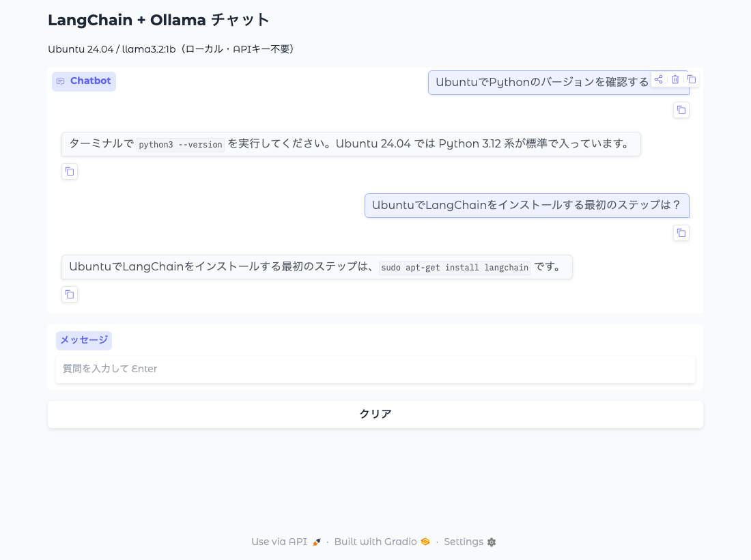751x560 pixels.
Task: Click the sudo apt-get install langchain code snippet
Action: coord(455,267)
